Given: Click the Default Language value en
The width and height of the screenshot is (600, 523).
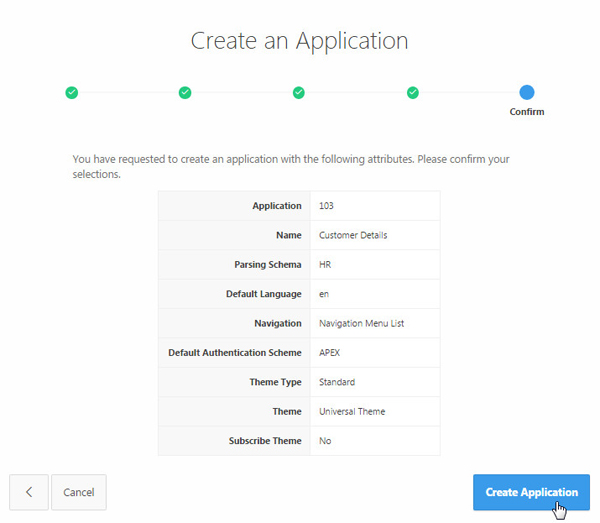Looking at the screenshot, I should click(x=324, y=294).
